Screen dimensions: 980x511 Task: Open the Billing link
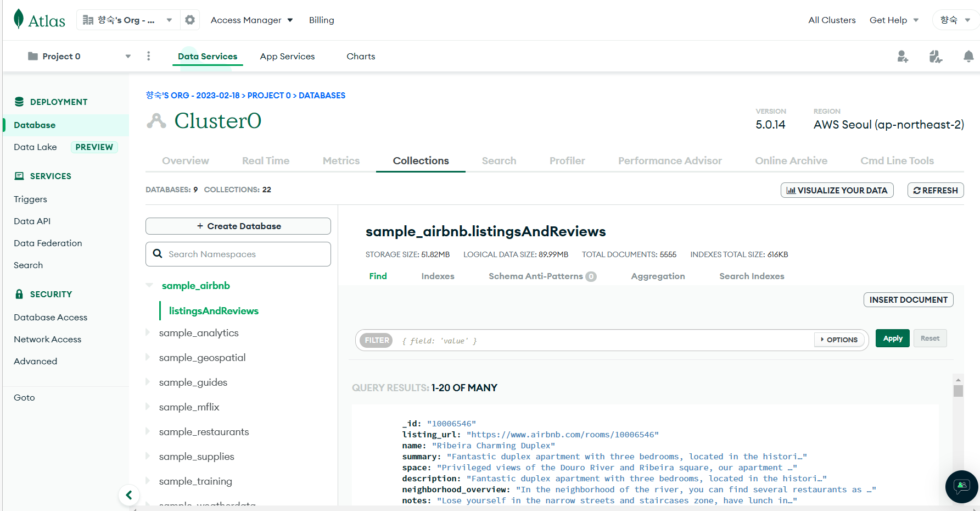point(321,20)
